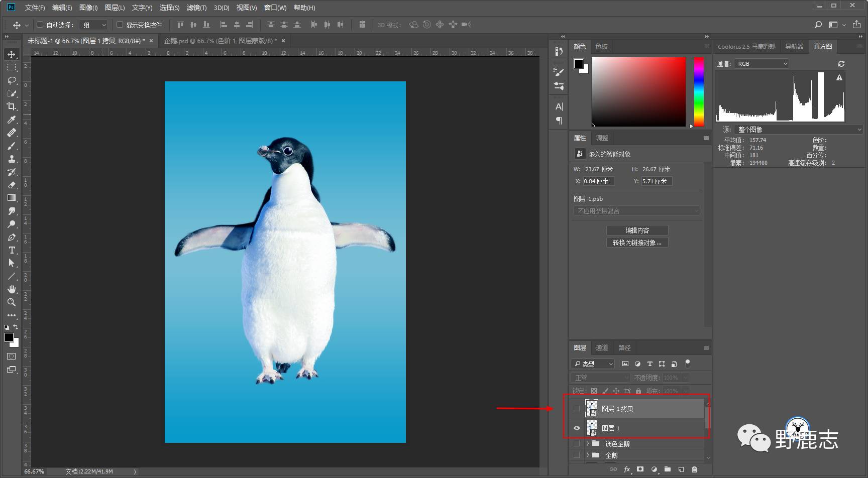868x478 pixels.
Task: Open the layer filter 类型 dropdown
Action: [593, 364]
